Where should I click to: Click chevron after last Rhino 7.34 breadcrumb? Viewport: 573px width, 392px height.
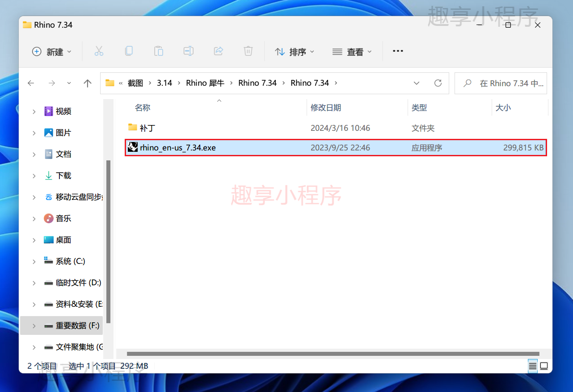click(x=336, y=83)
